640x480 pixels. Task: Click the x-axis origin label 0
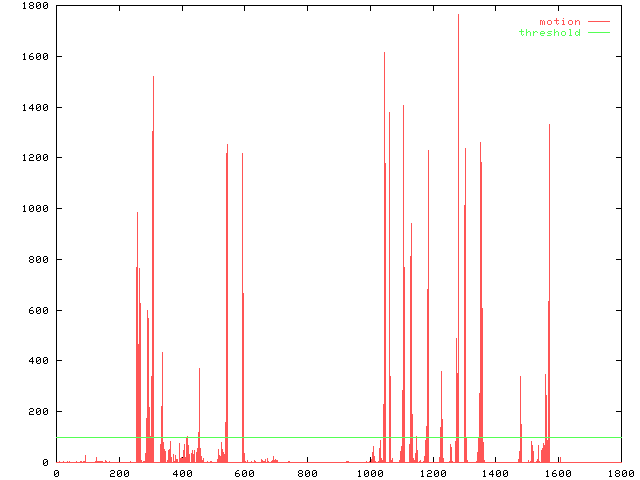click(x=56, y=472)
